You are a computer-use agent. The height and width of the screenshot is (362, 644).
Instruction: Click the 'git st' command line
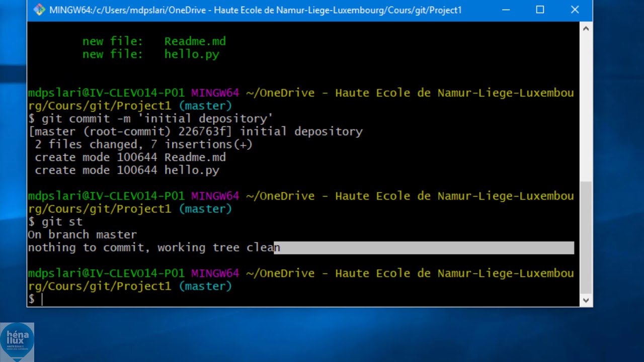pos(55,222)
